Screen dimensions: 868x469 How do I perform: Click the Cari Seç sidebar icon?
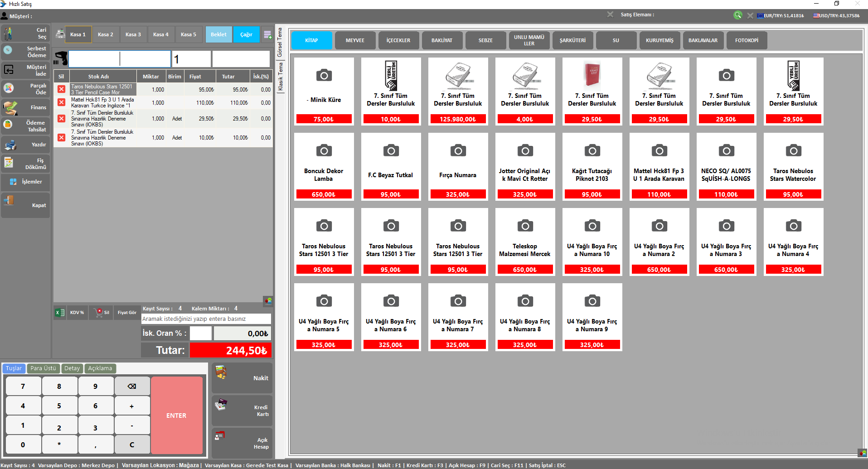tap(8, 33)
